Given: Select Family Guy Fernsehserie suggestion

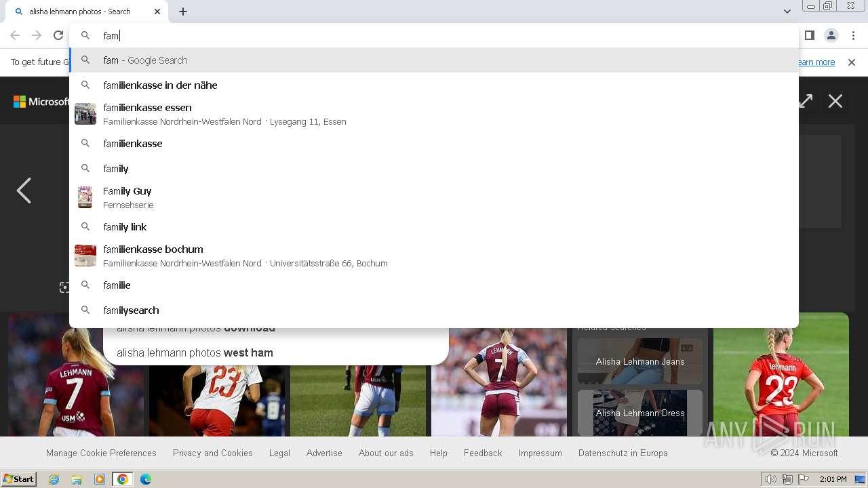Looking at the screenshot, I should tap(434, 197).
